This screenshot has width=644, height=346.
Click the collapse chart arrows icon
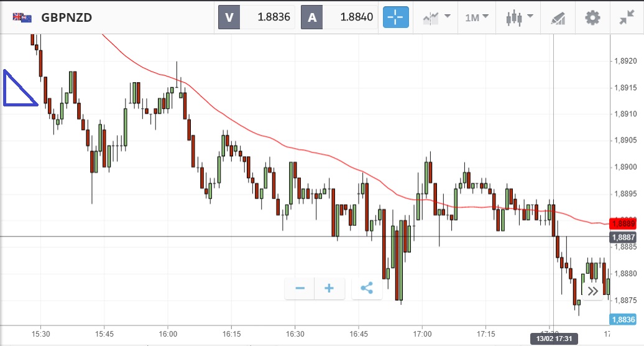pyautogui.click(x=627, y=17)
